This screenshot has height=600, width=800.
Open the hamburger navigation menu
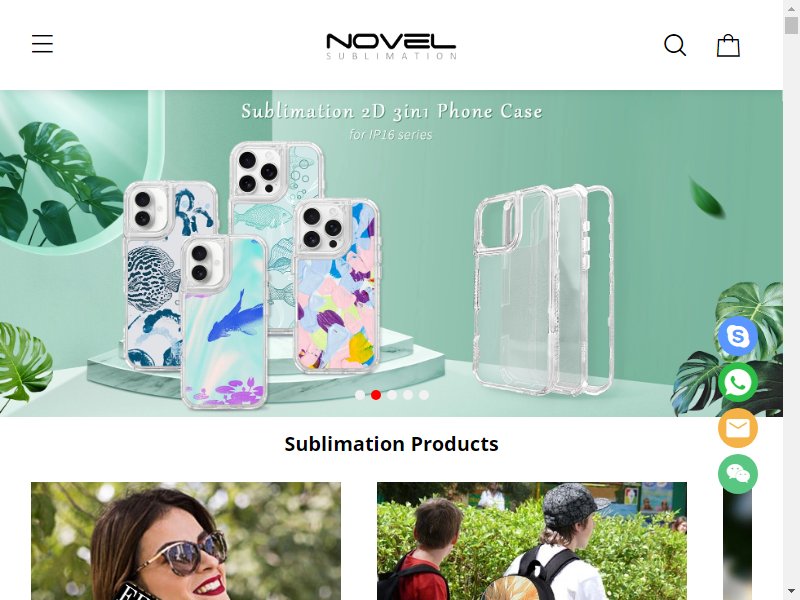42,44
